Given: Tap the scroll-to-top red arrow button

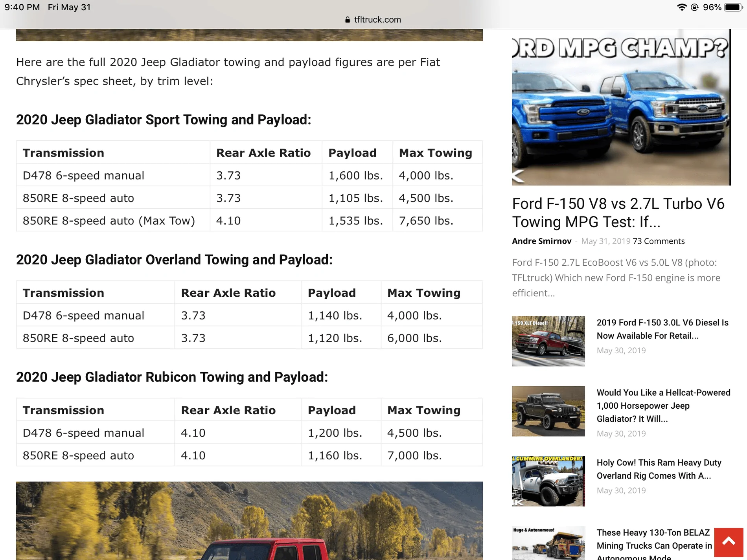Looking at the screenshot, I should (x=729, y=542).
